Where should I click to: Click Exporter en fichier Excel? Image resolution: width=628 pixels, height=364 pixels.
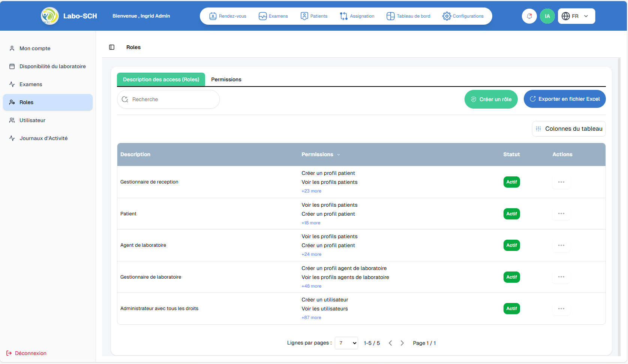[x=565, y=98]
